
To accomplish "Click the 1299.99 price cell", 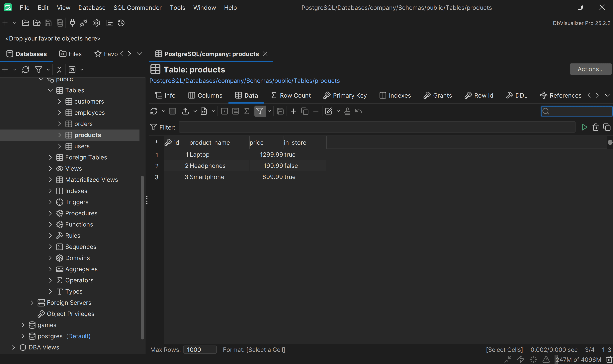I will pyautogui.click(x=267, y=154).
